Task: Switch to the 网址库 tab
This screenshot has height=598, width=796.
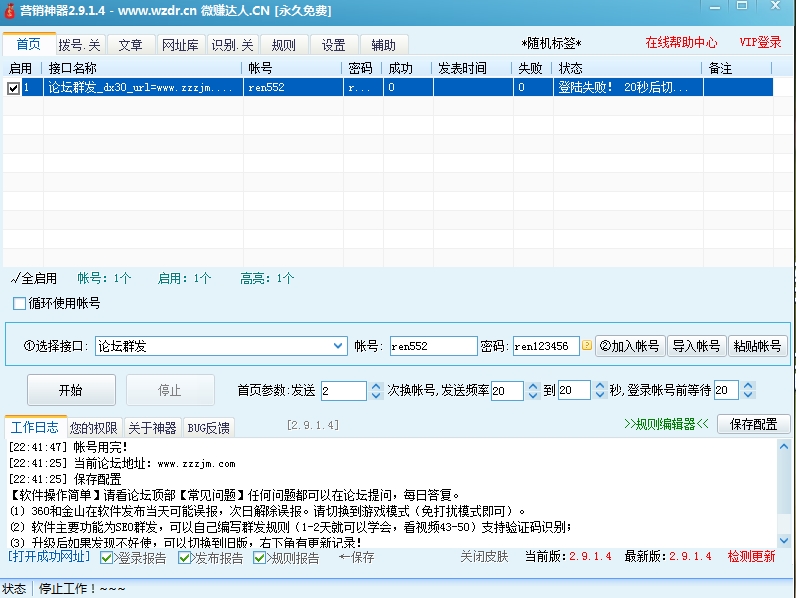Action: tap(180, 45)
